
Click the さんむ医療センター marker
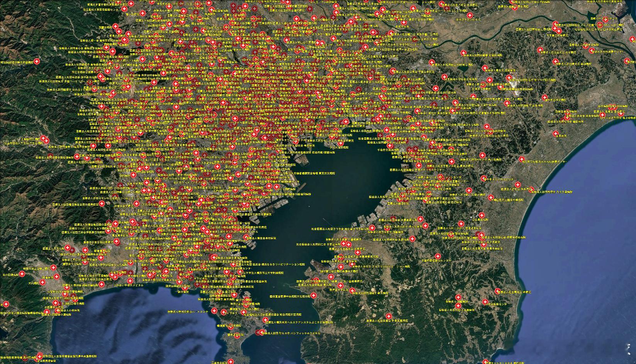[x=522, y=159]
